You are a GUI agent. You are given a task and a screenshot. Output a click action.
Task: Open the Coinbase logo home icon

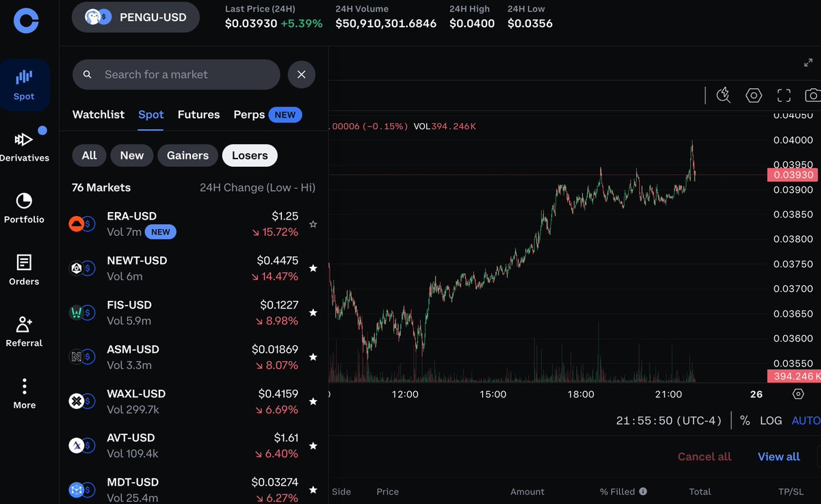[25, 21]
